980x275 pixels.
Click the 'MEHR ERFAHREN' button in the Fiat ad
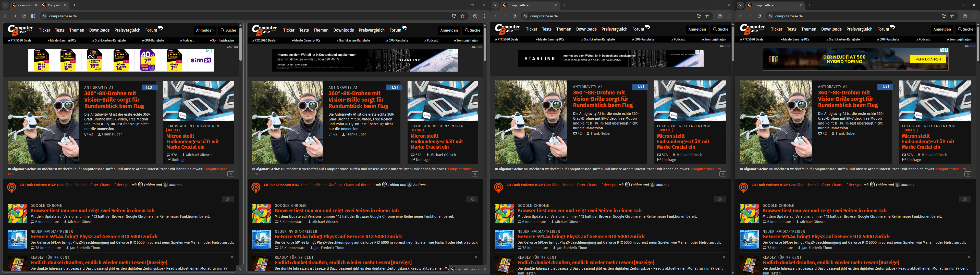tap(928, 59)
